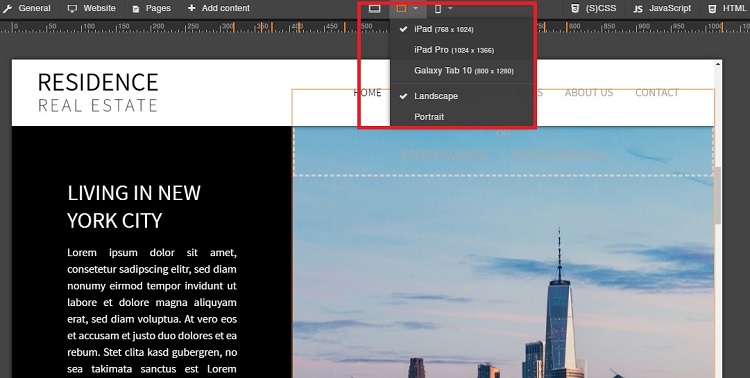Click the ABOUT US navigation link
The height and width of the screenshot is (378, 750).
[589, 93]
